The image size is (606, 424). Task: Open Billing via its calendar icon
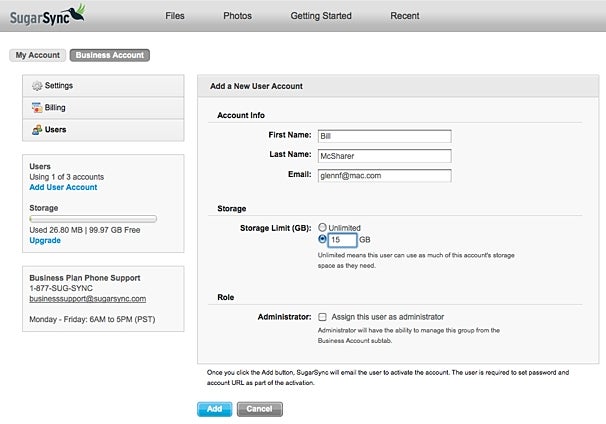click(x=37, y=108)
